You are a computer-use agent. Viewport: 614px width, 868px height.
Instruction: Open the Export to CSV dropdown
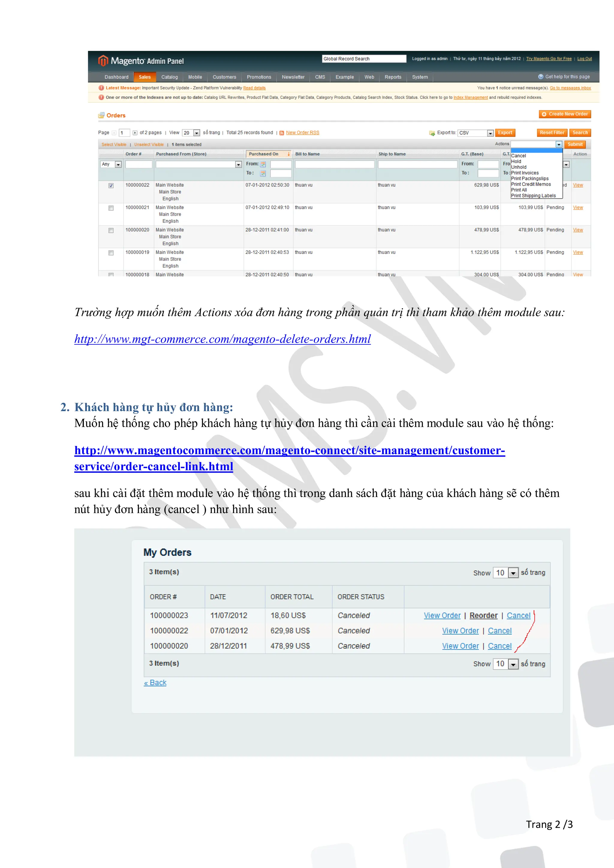(x=475, y=133)
